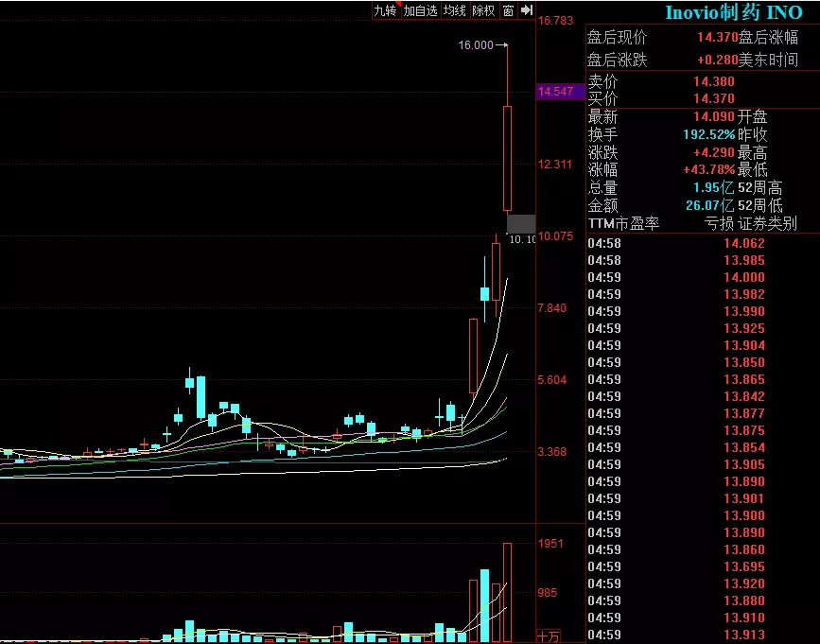Viewport: 820px width, 644px height.
Task: Click the 16.000 high price annotation
Action: 476,44
